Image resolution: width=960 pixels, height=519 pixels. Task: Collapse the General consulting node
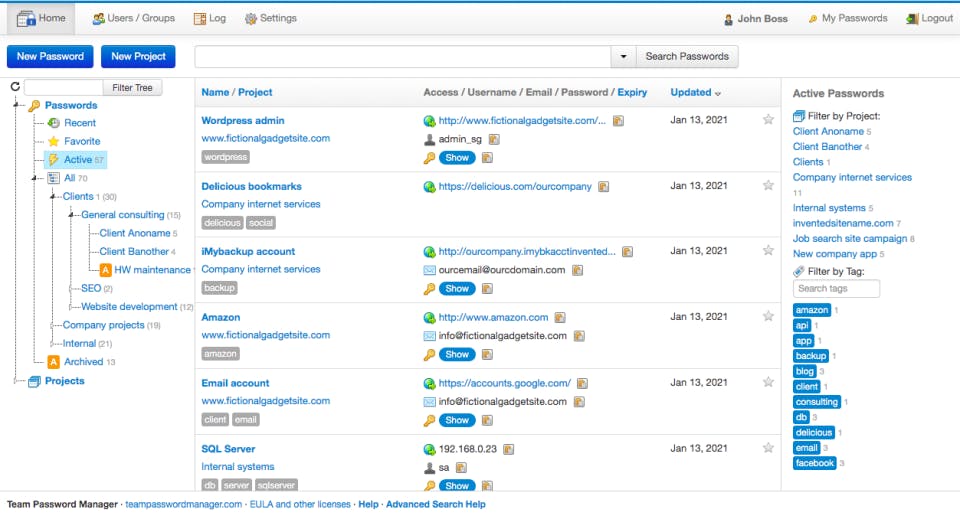[71, 215]
